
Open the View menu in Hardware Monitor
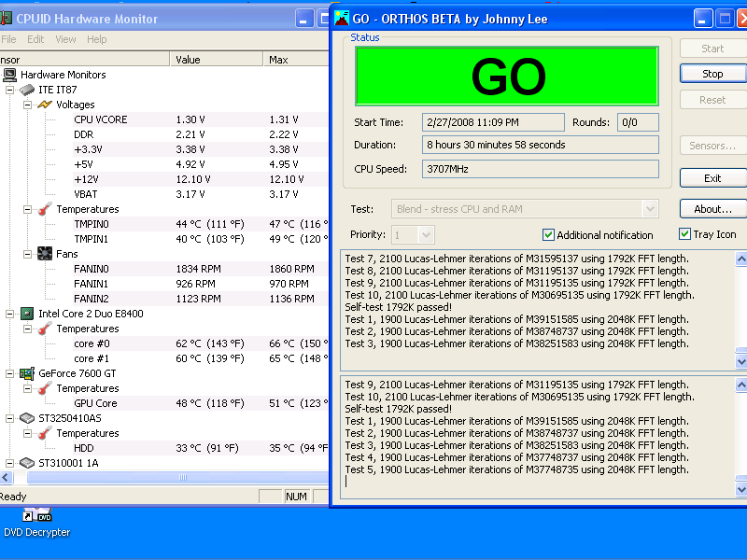tap(65, 39)
